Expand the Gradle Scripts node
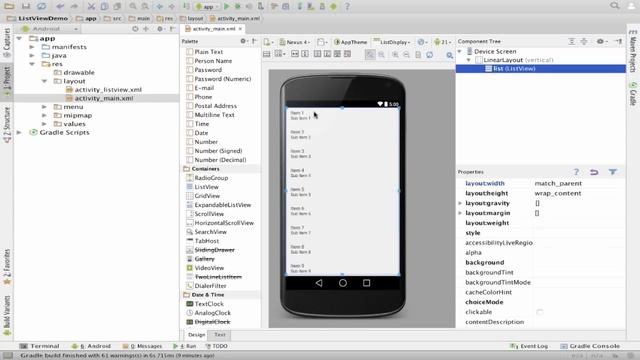The width and height of the screenshot is (640, 360). tap(19, 133)
